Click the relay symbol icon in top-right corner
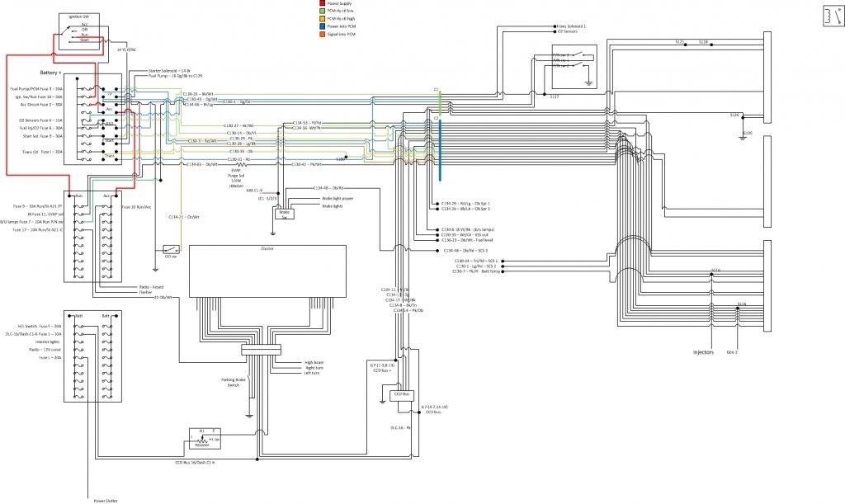This screenshot has height=504, width=845. pyautogui.click(x=828, y=15)
